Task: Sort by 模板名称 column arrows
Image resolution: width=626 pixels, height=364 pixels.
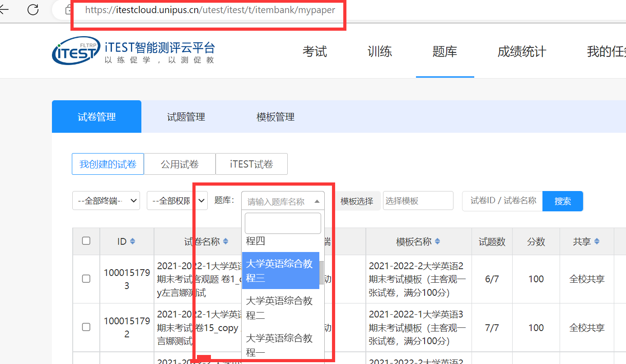Action: 438,242
